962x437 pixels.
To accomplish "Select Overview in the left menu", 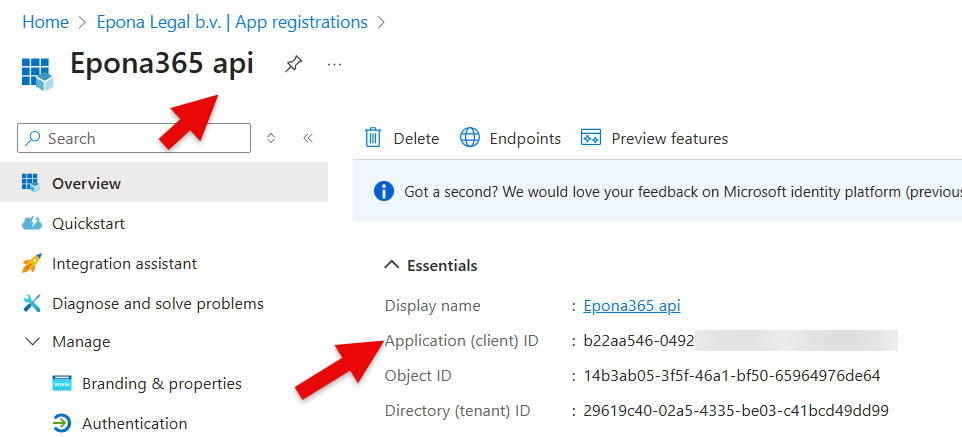I will pyautogui.click(x=86, y=183).
